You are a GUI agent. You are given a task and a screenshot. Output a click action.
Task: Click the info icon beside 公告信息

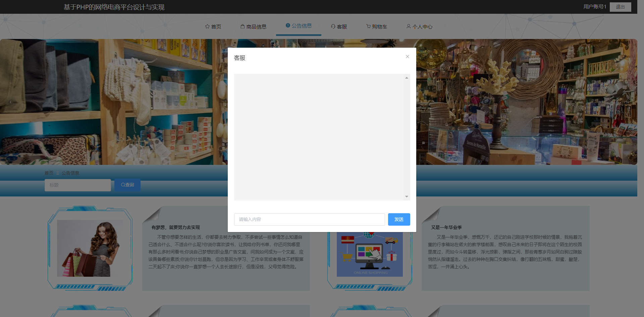pyautogui.click(x=287, y=25)
